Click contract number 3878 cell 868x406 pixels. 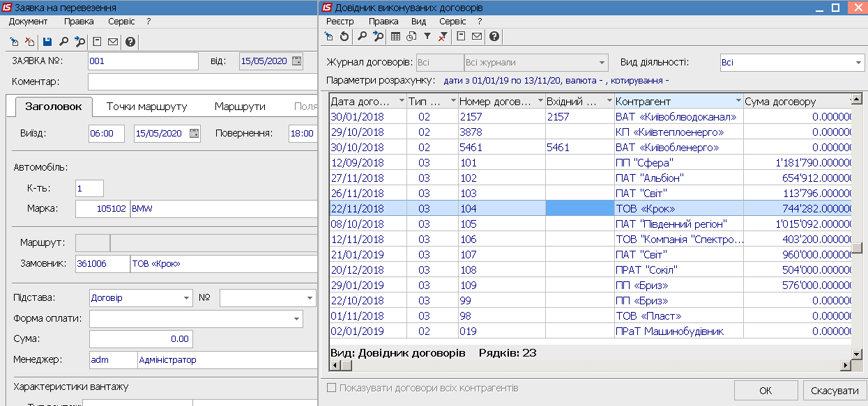pyautogui.click(x=501, y=132)
